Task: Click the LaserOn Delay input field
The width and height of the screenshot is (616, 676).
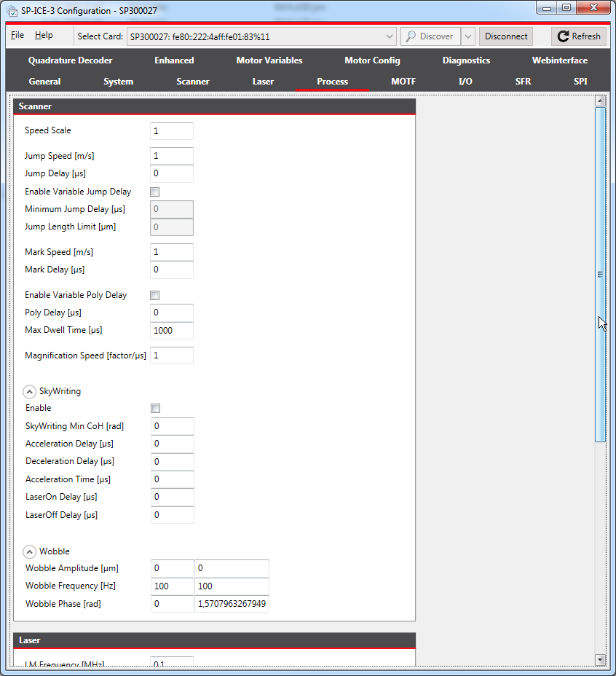Action: (173, 497)
